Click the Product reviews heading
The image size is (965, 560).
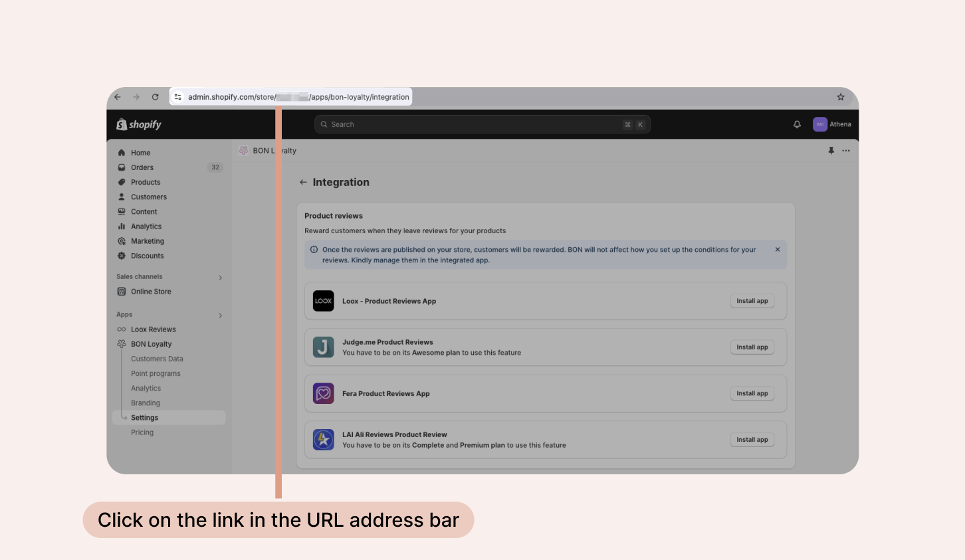tap(334, 216)
